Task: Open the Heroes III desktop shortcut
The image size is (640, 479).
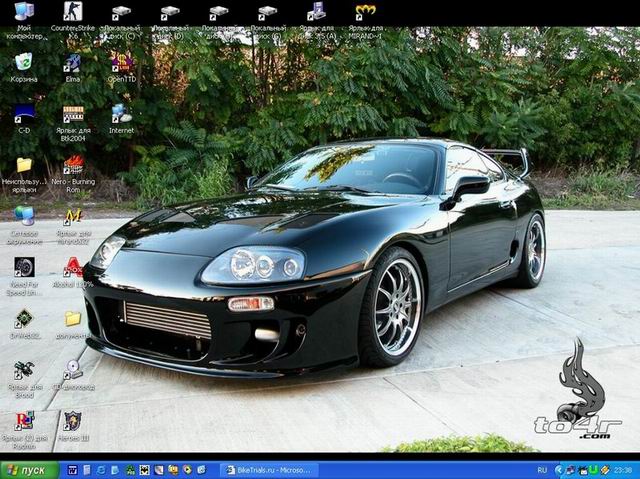Action: (72, 421)
